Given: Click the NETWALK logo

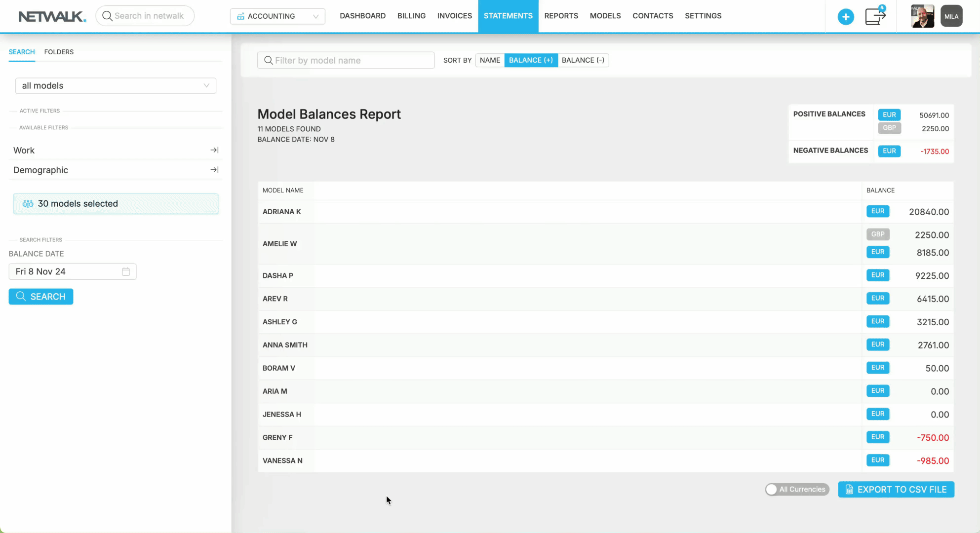Looking at the screenshot, I should (x=52, y=16).
